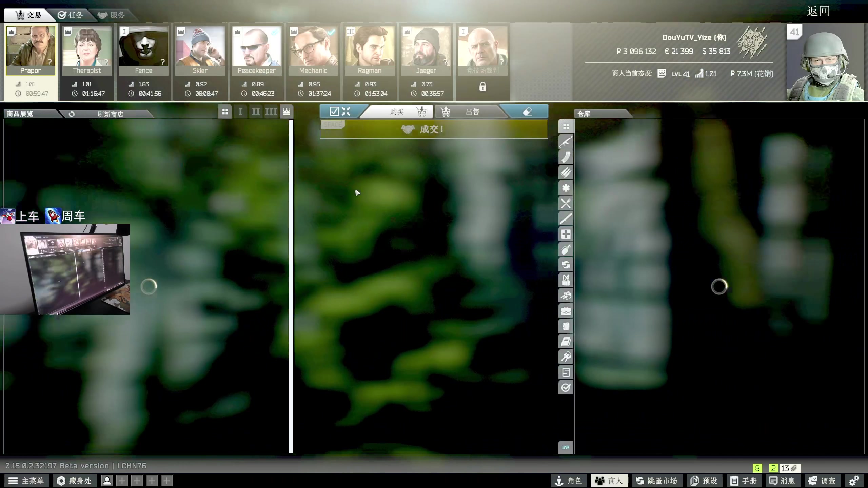Screen dimensions: 868x488
Task: Switch to the 交易 tab
Action: click(x=29, y=15)
